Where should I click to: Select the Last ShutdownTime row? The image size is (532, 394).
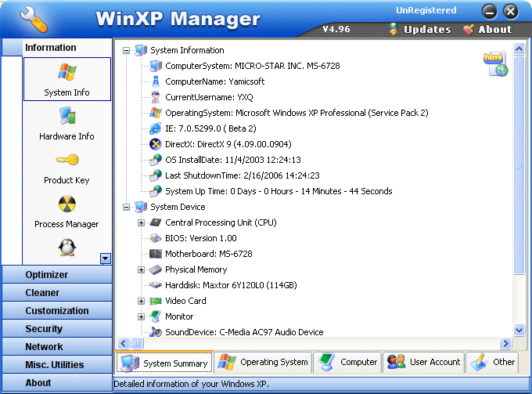tap(235, 175)
